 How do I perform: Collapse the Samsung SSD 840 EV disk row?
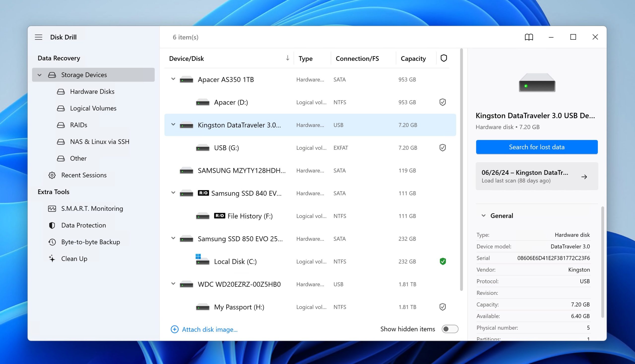pyautogui.click(x=173, y=193)
